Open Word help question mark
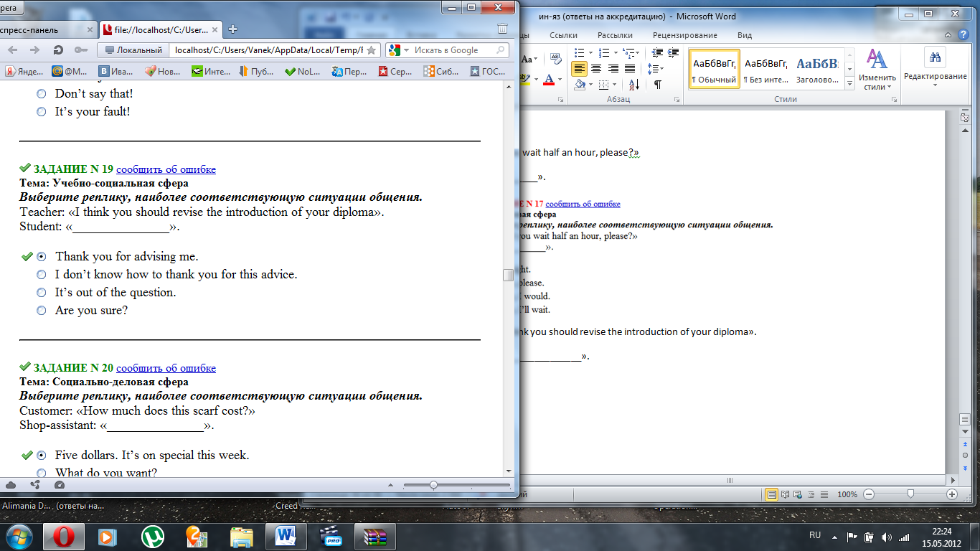The image size is (980, 551). point(965,34)
